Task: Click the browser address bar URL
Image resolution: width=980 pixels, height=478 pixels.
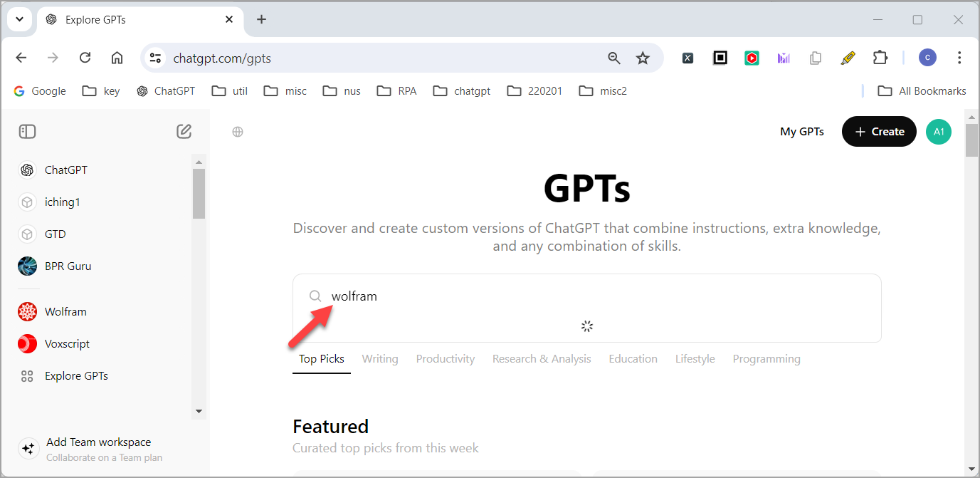Action: [x=222, y=58]
